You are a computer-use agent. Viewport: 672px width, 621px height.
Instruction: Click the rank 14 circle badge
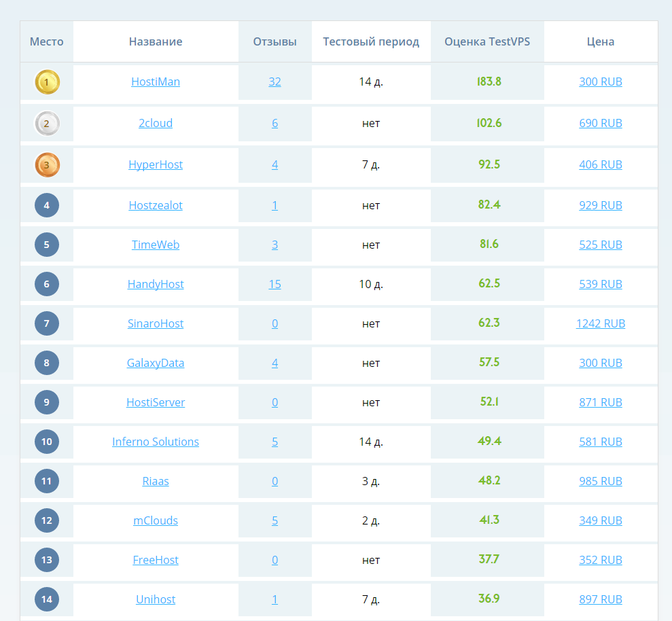(47, 599)
